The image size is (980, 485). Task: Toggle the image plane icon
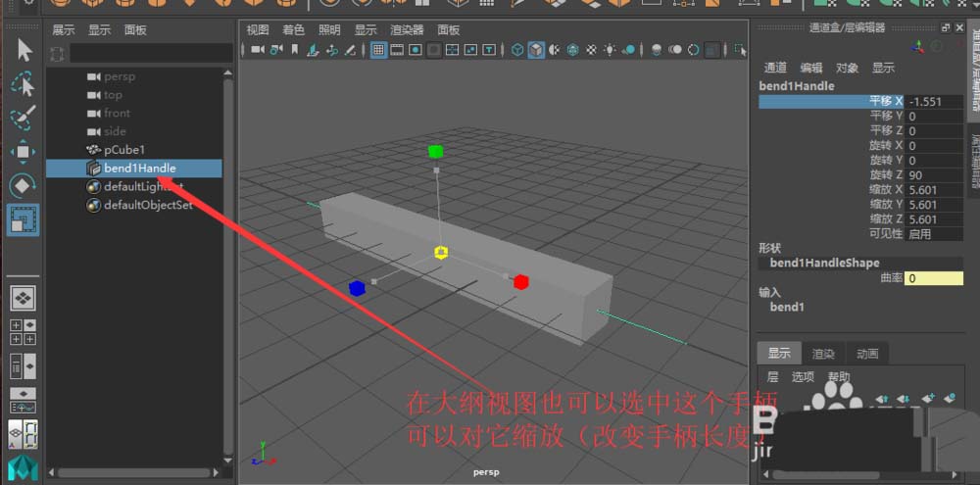coord(314,49)
